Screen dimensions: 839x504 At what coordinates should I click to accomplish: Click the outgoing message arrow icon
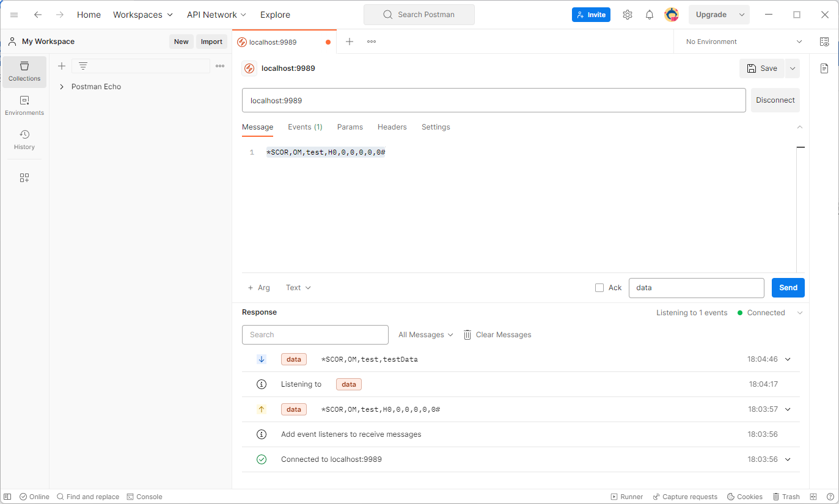[x=262, y=409]
